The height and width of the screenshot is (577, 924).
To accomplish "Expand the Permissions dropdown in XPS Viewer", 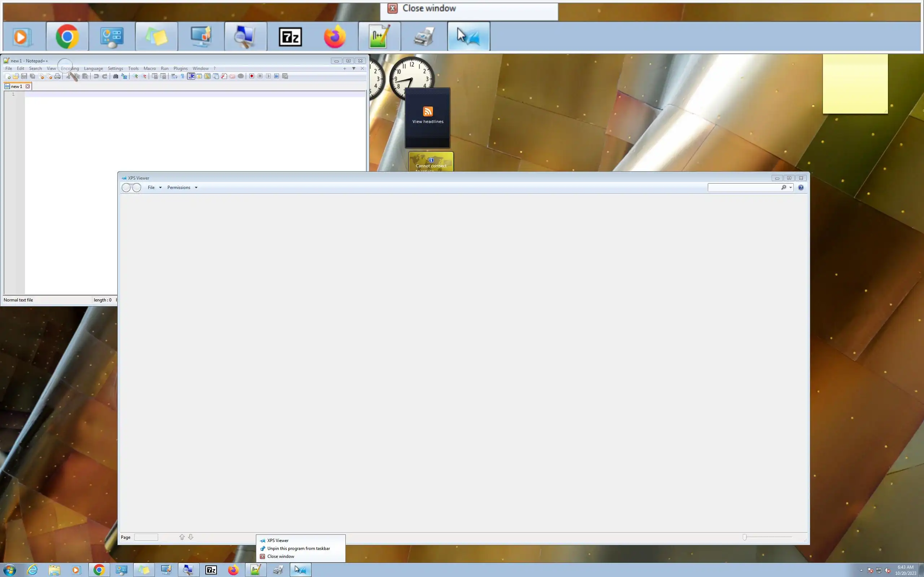I will 182,188.
